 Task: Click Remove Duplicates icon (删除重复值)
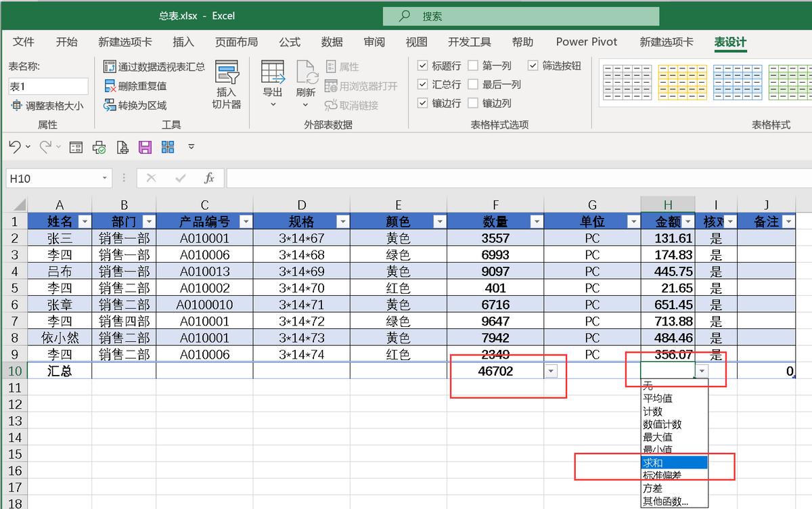pyautogui.click(x=110, y=86)
